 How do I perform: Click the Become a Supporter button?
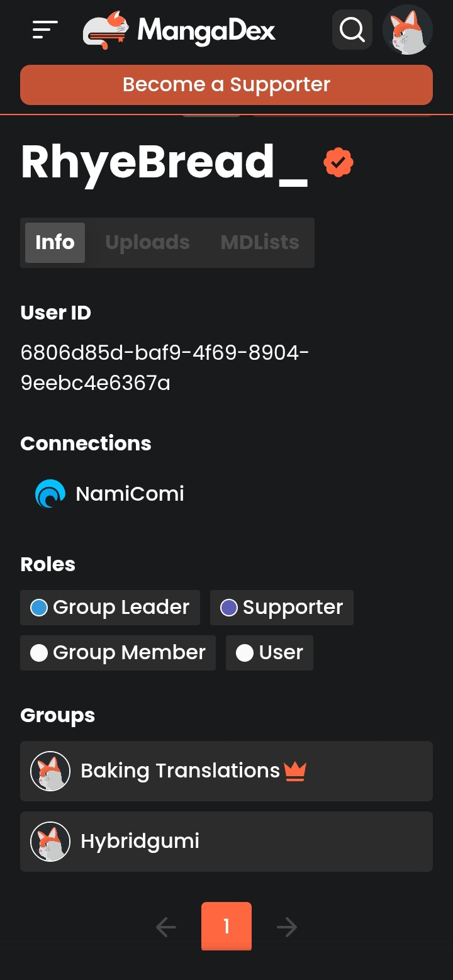point(226,85)
